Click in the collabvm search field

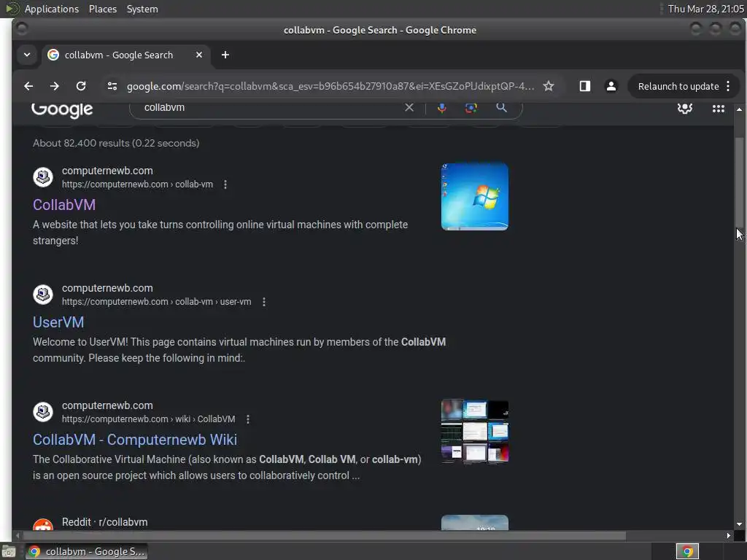(271, 108)
